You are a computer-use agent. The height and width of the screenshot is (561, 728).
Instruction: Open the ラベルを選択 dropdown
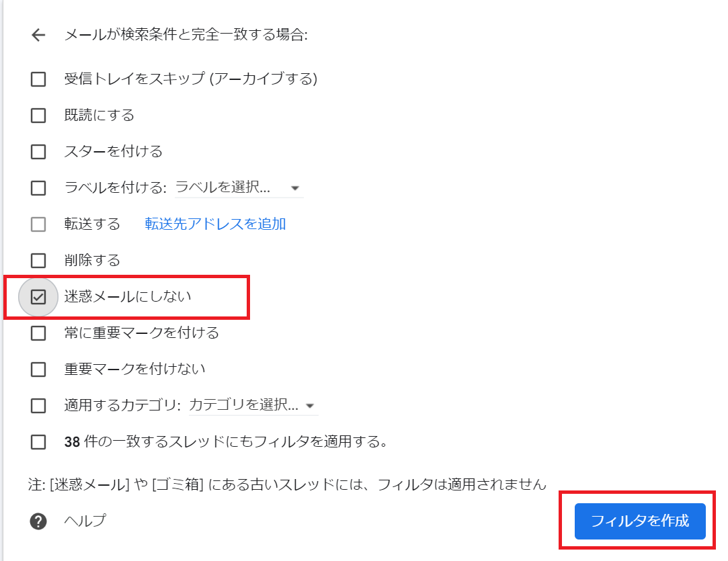click(x=239, y=187)
